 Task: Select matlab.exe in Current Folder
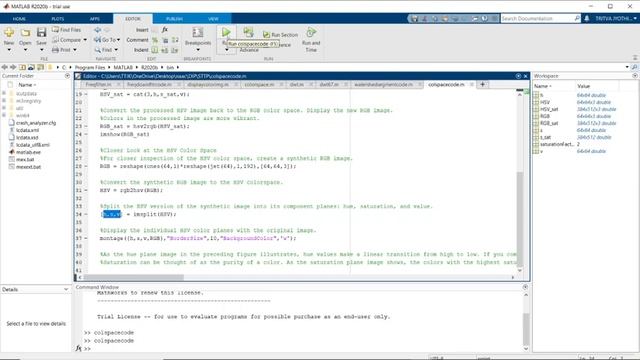point(28,152)
